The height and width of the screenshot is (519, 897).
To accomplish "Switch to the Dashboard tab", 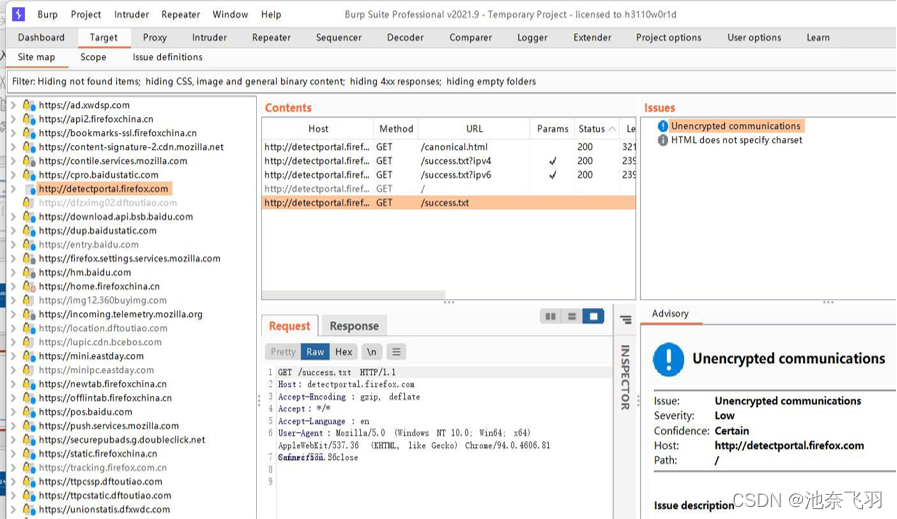I will 41,37.
